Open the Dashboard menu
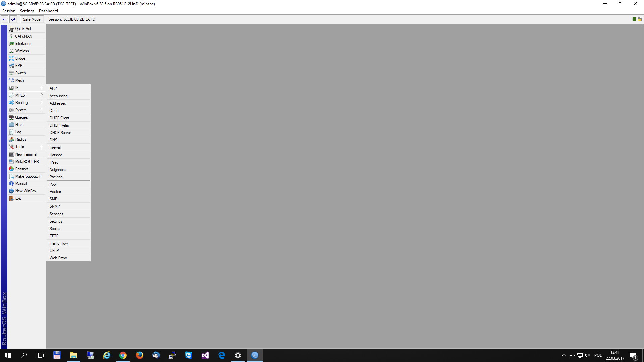 coord(48,11)
